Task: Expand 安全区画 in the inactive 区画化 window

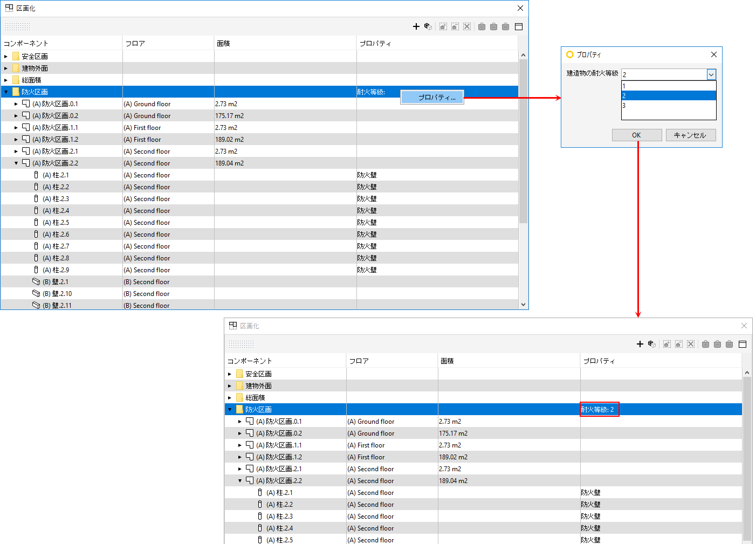Action: [x=230, y=374]
